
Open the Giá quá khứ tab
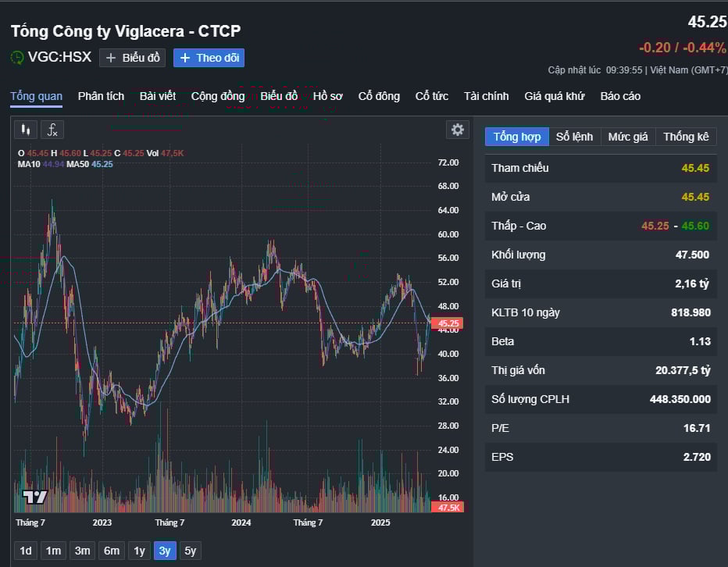(555, 96)
